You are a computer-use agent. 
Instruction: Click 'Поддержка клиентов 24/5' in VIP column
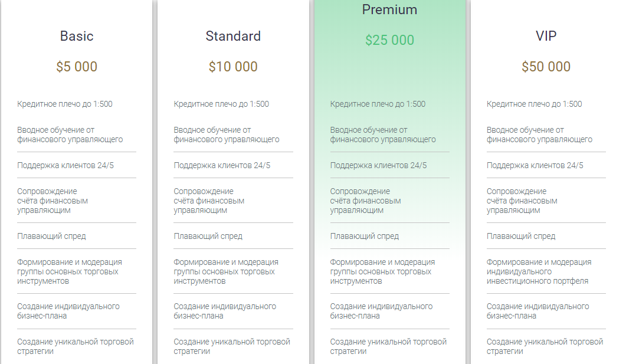pyautogui.click(x=535, y=165)
